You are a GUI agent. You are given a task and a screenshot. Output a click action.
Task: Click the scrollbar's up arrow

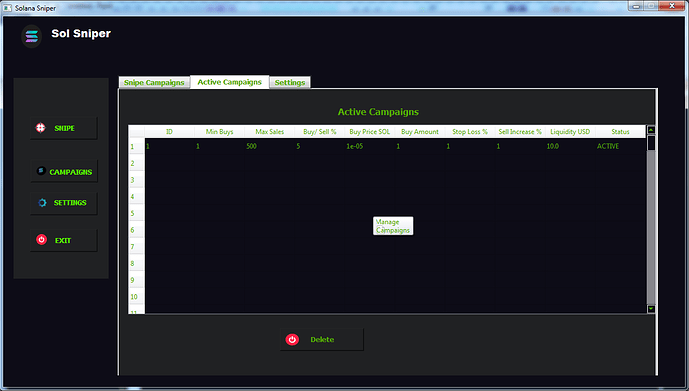pyautogui.click(x=651, y=130)
